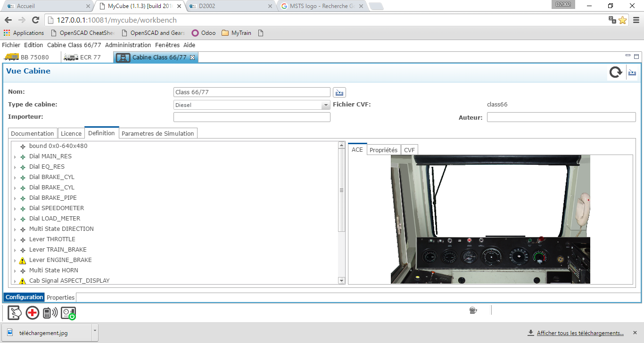Click the crosshair icon next to bound 0x0-640x480
Viewport: 644px width, 343px height.
[x=23, y=146]
